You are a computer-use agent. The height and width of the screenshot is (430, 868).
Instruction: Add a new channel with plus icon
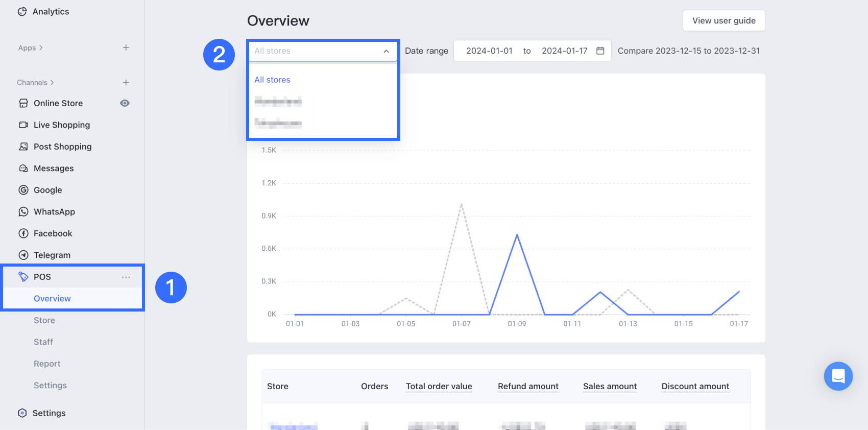click(126, 83)
